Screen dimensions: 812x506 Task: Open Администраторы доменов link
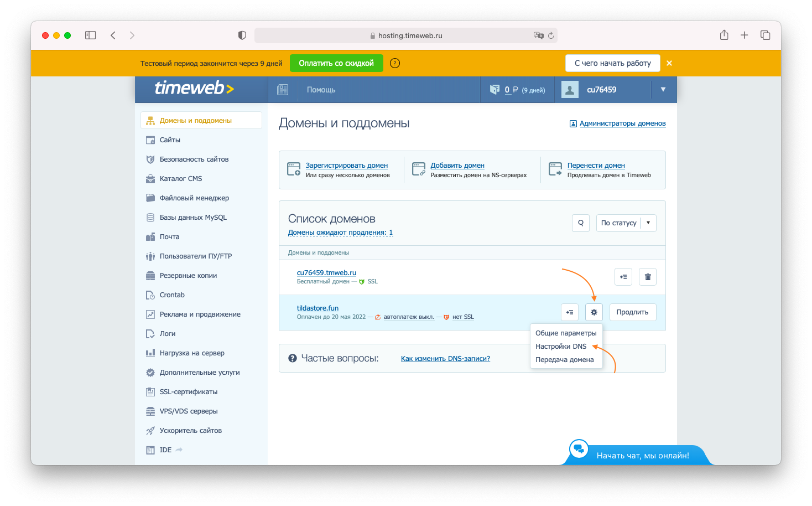tap(622, 123)
